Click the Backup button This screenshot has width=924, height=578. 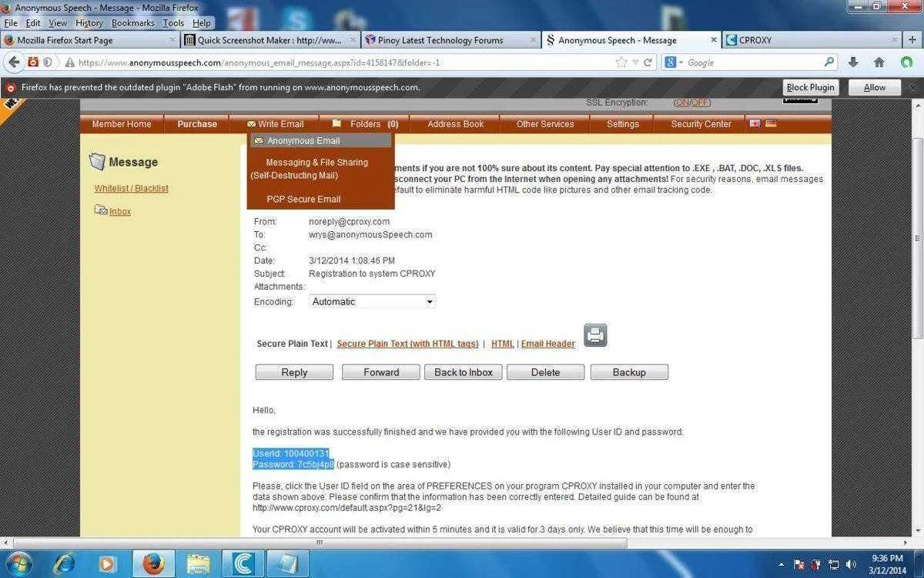pyautogui.click(x=629, y=372)
